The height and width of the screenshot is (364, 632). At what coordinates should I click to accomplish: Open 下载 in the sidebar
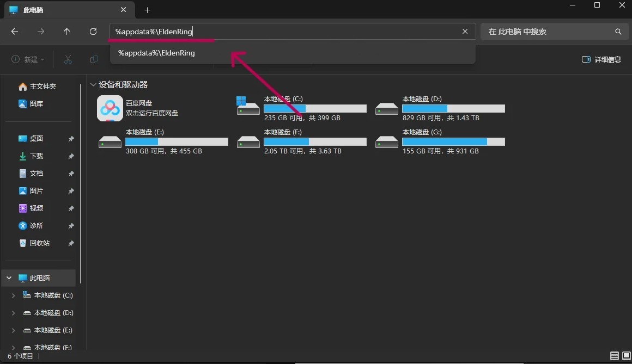pyautogui.click(x=37, y=156)
